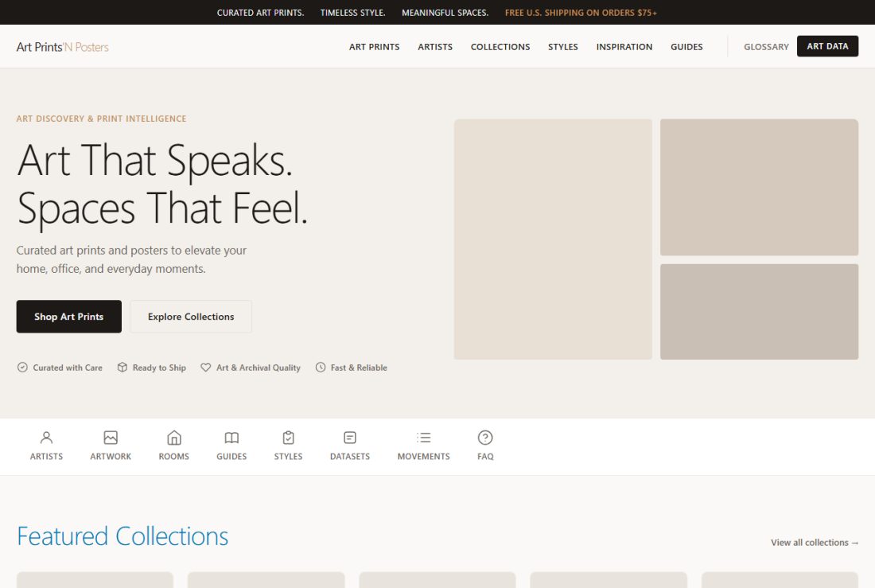This screenshot has height=588, width=875.
Task: Select Styles in the header menu
Action: point(563,47)
